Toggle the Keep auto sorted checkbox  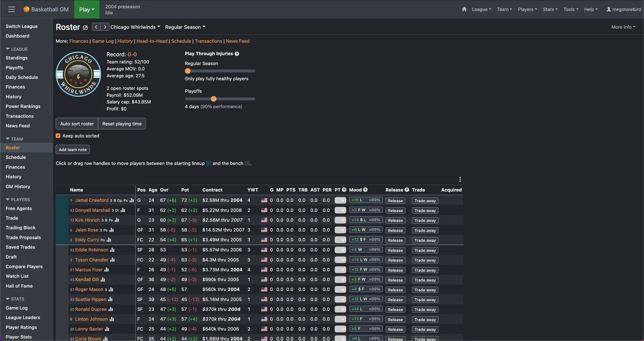pyautogui.click(x=58, y=136)
